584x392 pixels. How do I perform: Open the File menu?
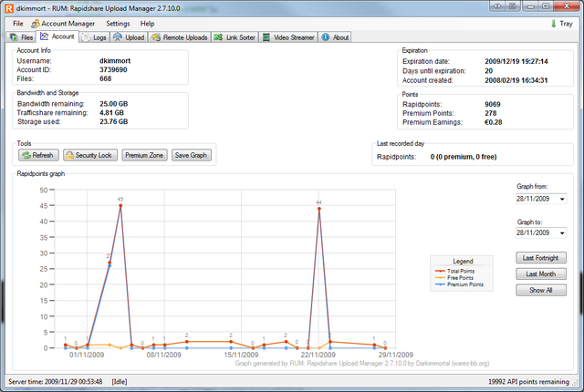[18, 24]
